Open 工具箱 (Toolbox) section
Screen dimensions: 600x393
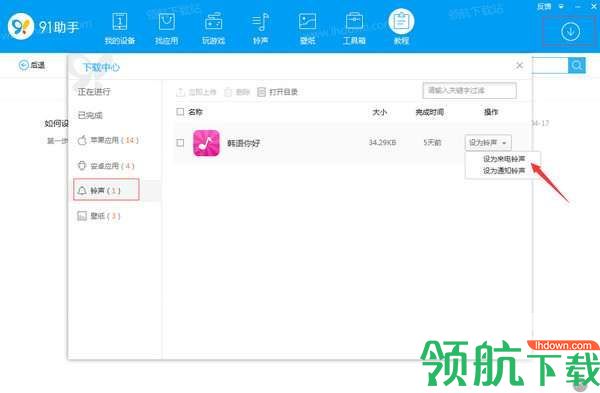[354, 29]
